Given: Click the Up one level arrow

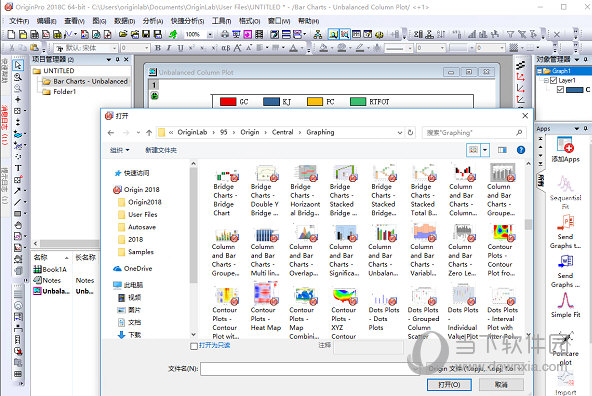Looking at the screenshot, I should click(149, 133).
